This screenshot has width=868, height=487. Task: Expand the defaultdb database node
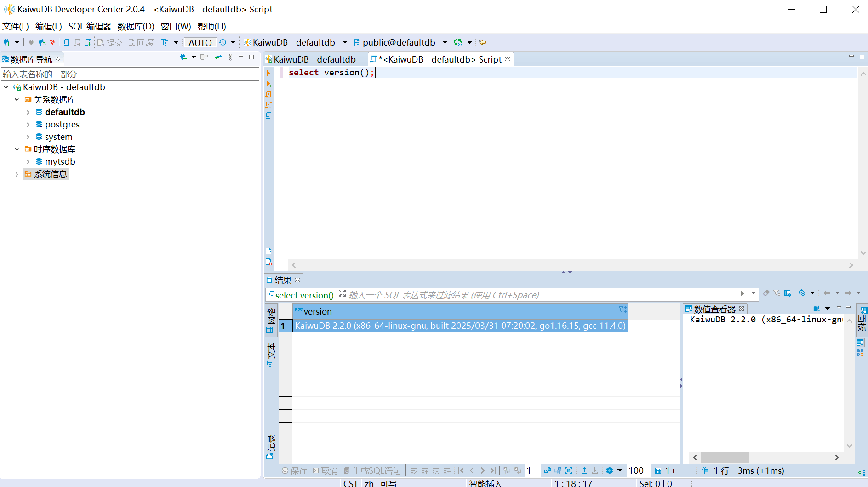coord(28,112)
